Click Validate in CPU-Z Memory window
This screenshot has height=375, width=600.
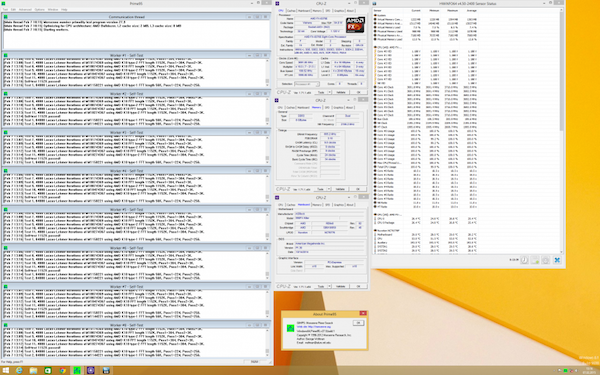coord(341,189)
